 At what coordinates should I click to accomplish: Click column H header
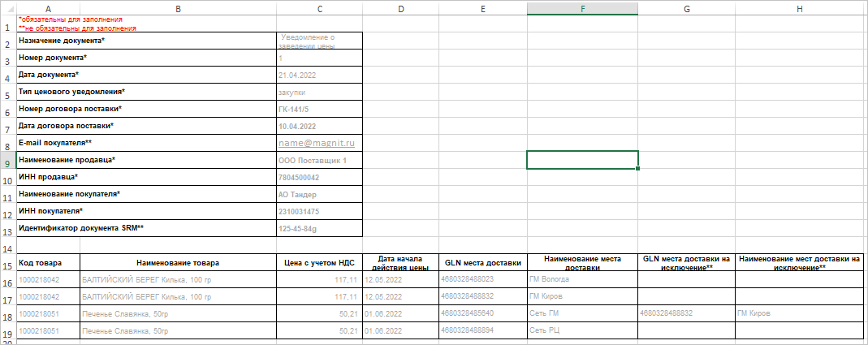[799, 7]
